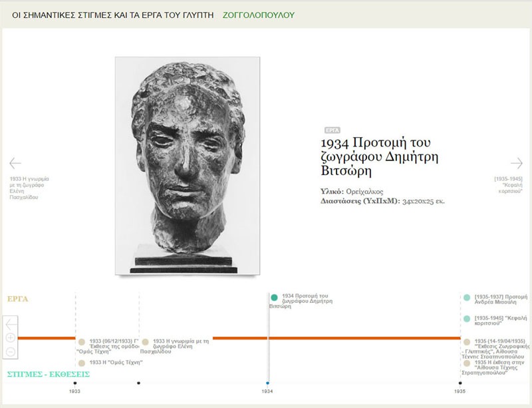Click the 1934 year tick on axis
This screenshot has height=408, width=532.
[x=267, y=383]
